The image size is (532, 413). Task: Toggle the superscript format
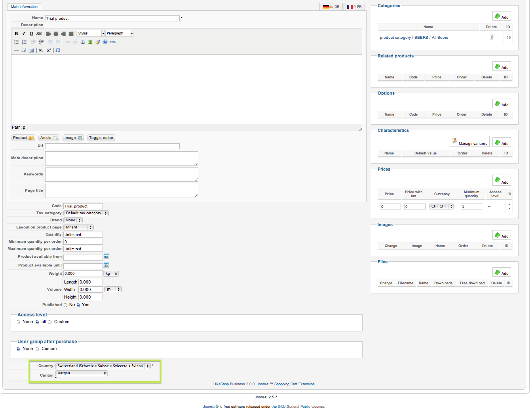(x=49, y=50)
